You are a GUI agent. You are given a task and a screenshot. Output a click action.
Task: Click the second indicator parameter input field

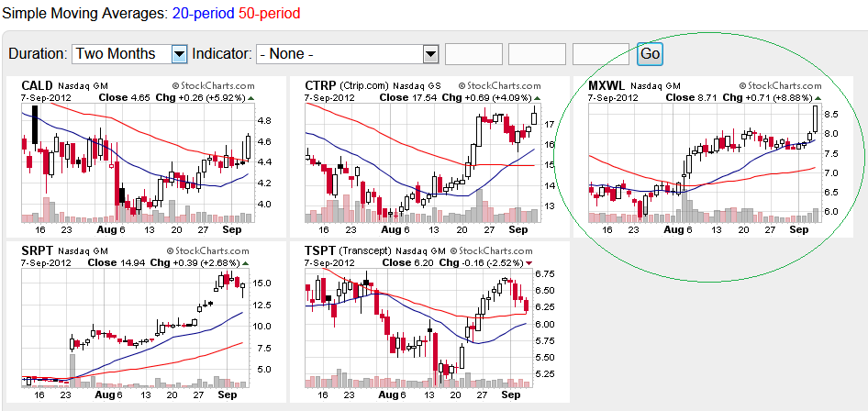[537, 54]
